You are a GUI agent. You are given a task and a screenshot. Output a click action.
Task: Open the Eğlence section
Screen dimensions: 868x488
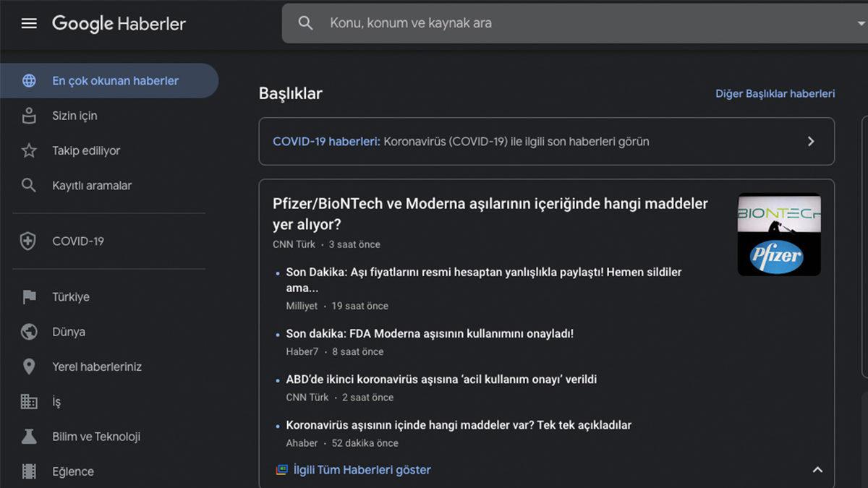[x=72, y=471]
